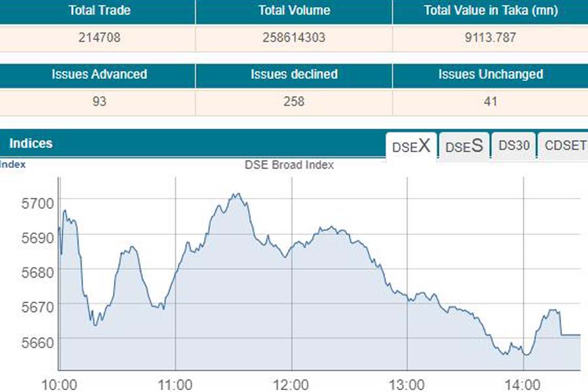
Task: Click the DSE Broad Index chart title
Action: tap(289, 165)
